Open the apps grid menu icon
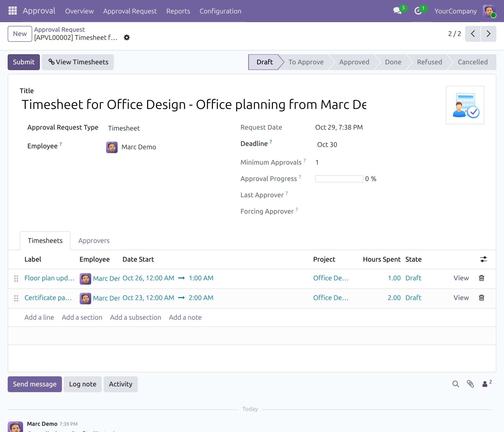The height and width of the screenshot is (432, 504). coord(13,11)
